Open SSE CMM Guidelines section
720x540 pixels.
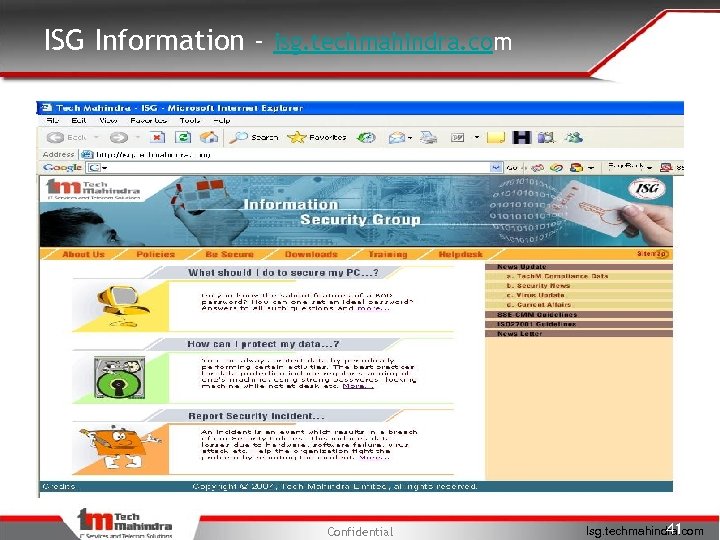pos(579,315)
